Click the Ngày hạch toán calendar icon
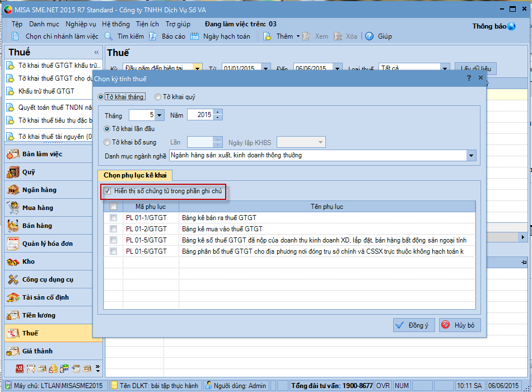The height and width of the screenshot is (392, 532). [x=194, y=36]
